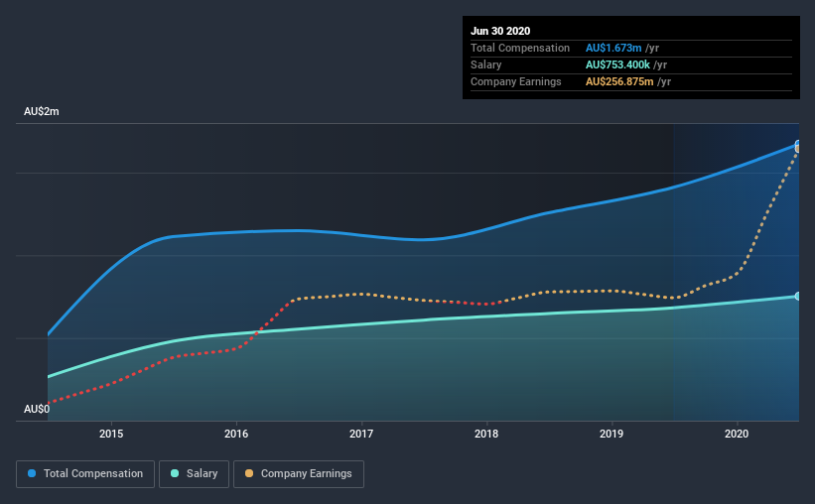
Task: Click the blue Total Compensation legend dot
Action: coord(32,473)
